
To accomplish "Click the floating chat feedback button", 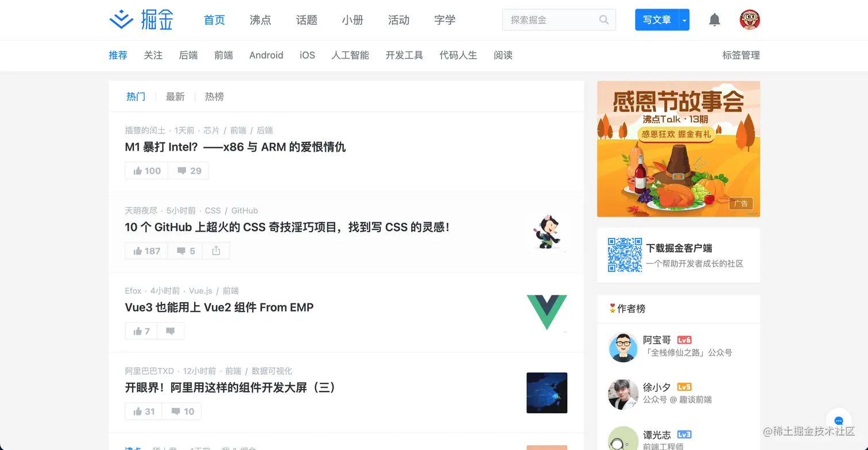I will pos(838,420).
